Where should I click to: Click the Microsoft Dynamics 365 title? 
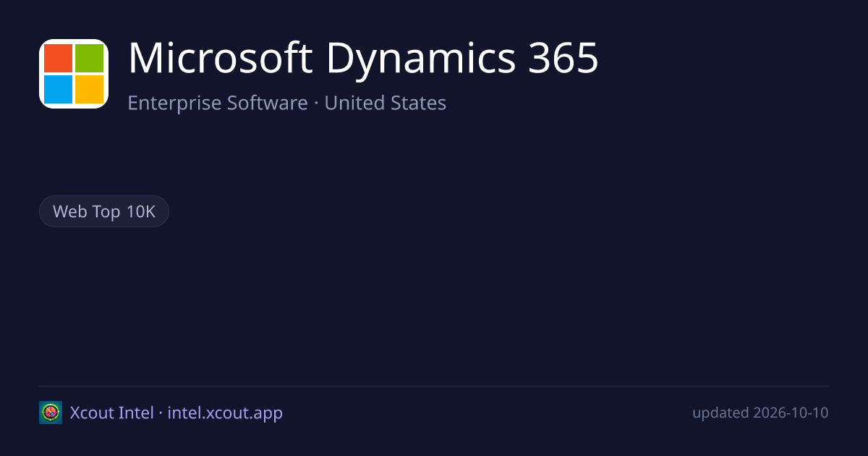click(x=363, y=58)
